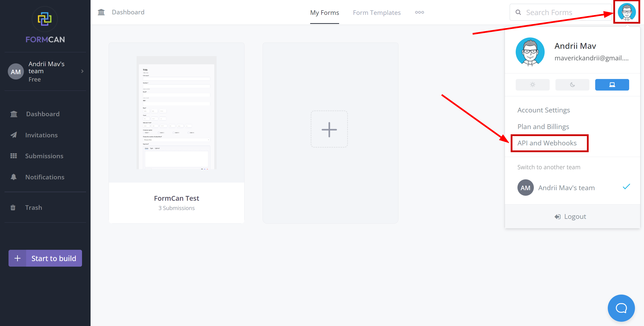Toggle light mode theme switch

click(x=533, y=85)
